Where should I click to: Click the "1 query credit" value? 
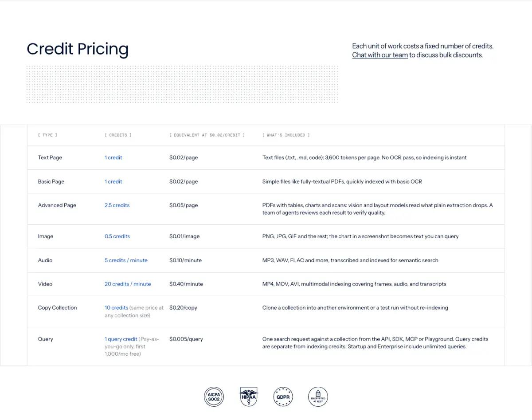[121, 339]
